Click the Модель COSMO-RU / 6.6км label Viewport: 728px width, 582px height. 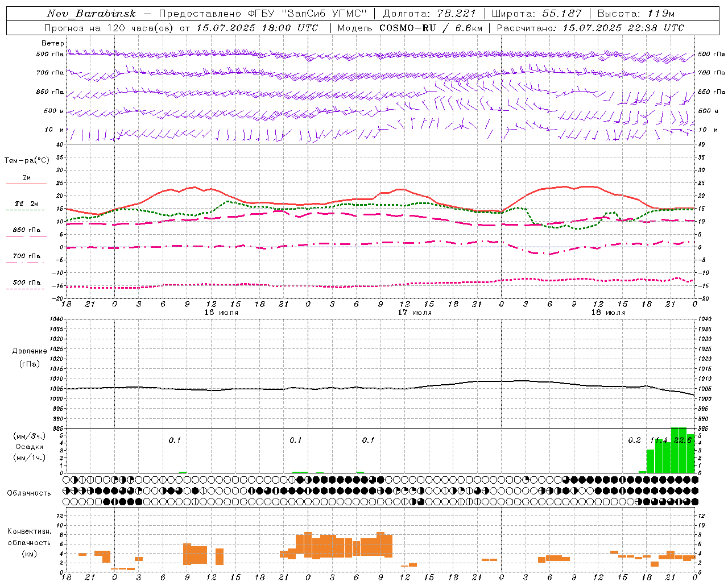point(409,28)
